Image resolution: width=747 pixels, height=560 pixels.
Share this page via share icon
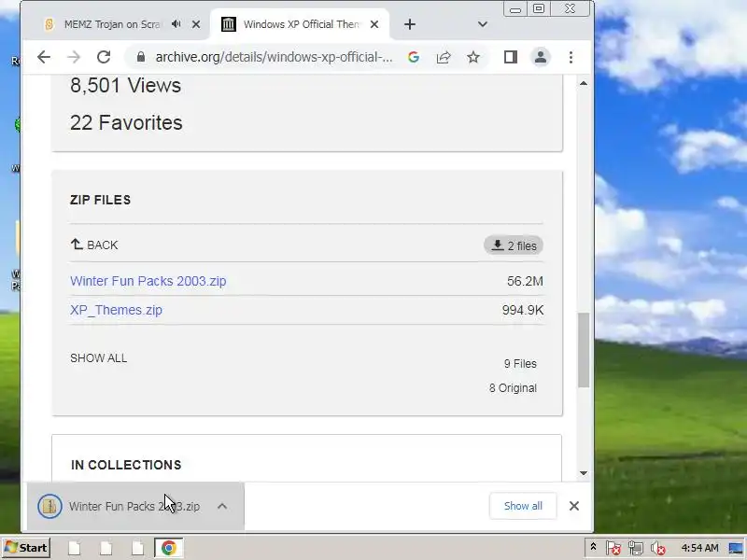coord(443,57)
